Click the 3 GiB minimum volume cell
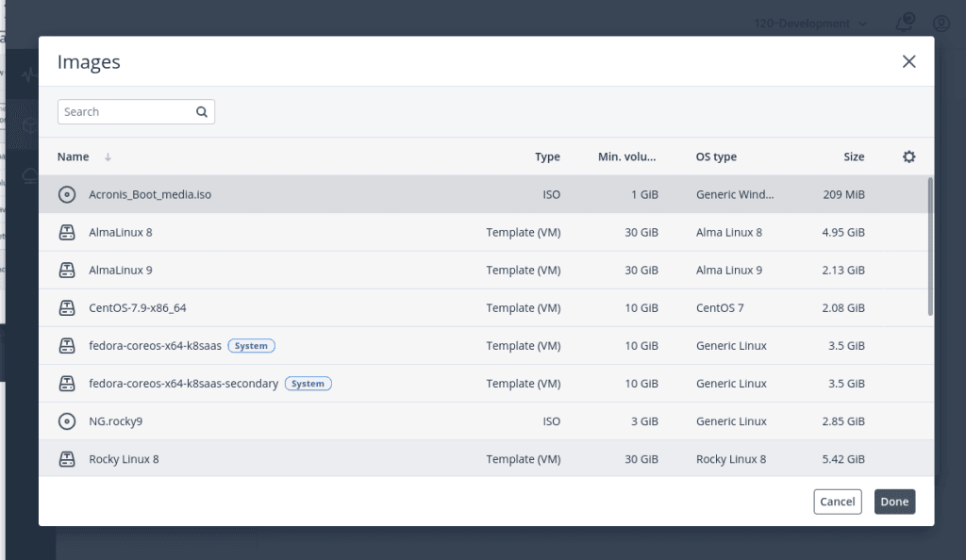 [644, 421]
